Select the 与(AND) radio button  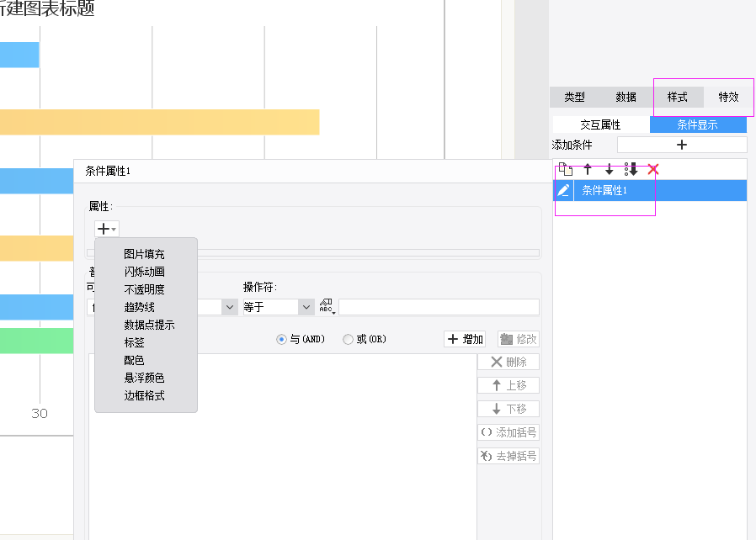[281, 340]
